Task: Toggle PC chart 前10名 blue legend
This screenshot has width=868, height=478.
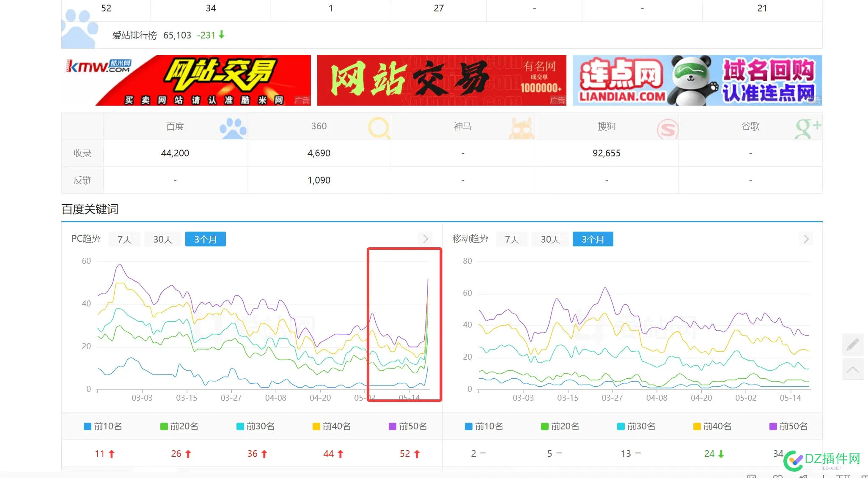Action: [x=103, y=426]
